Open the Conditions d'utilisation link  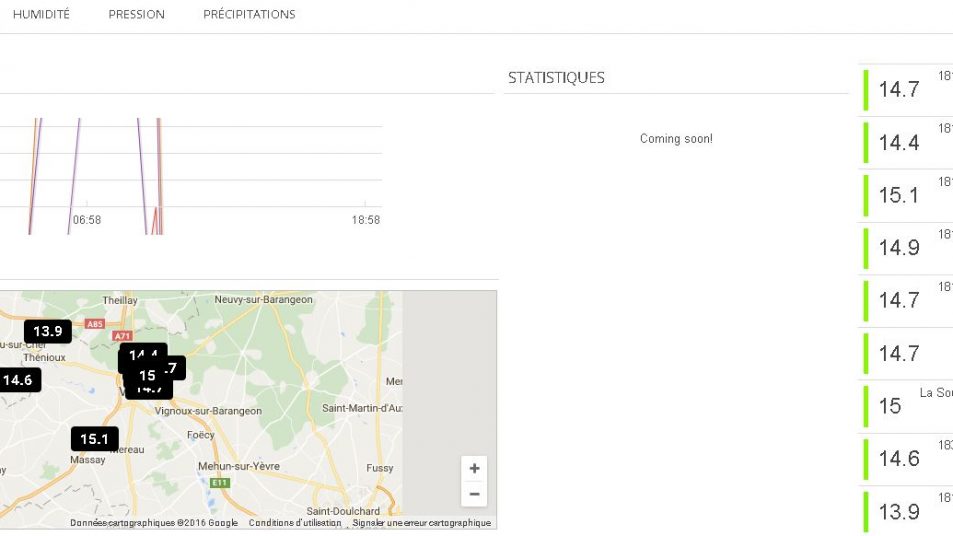click(295, 523)
